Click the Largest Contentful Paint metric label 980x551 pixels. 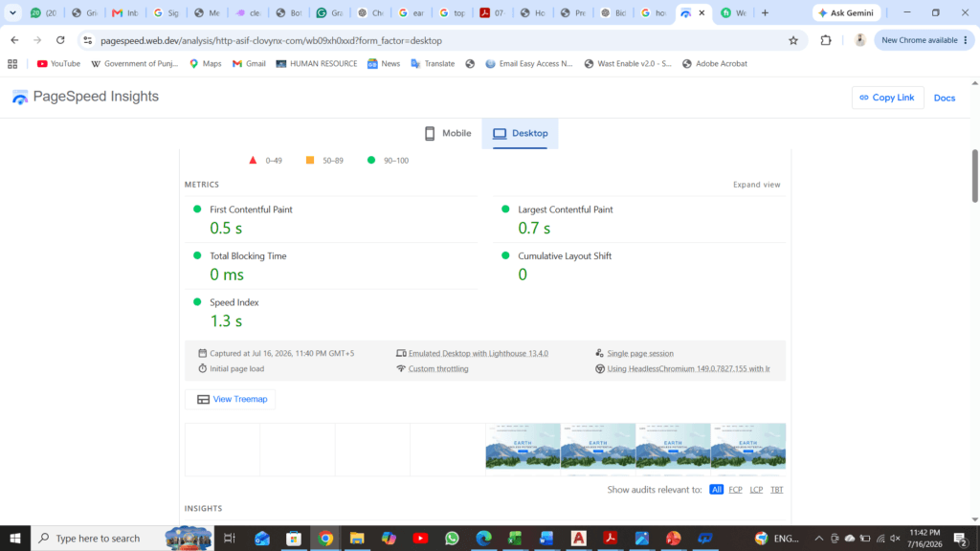point(565,209)
